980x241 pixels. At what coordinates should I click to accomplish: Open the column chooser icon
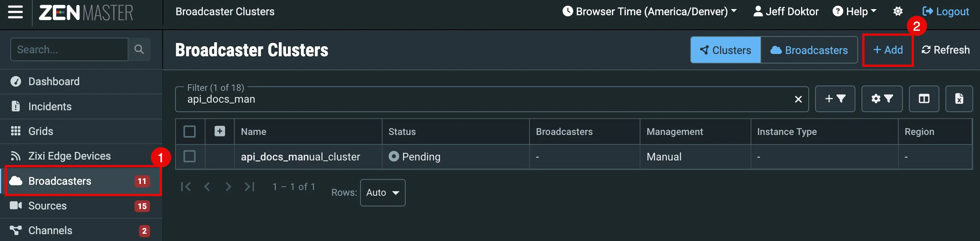click(924, 99)
